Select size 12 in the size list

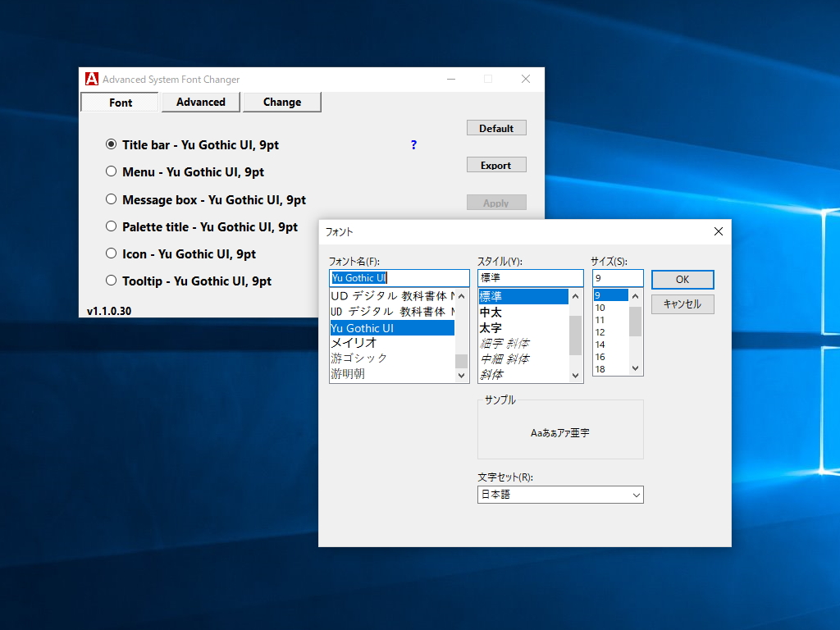point(600,332)
